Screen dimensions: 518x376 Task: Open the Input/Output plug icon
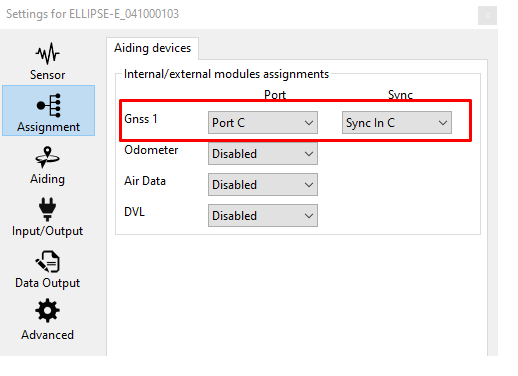pos(47,209)
